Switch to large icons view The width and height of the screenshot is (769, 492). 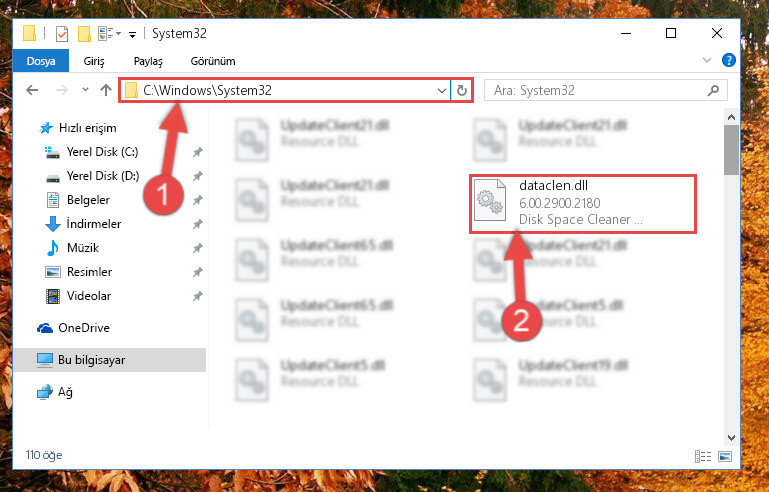[724, 456]
